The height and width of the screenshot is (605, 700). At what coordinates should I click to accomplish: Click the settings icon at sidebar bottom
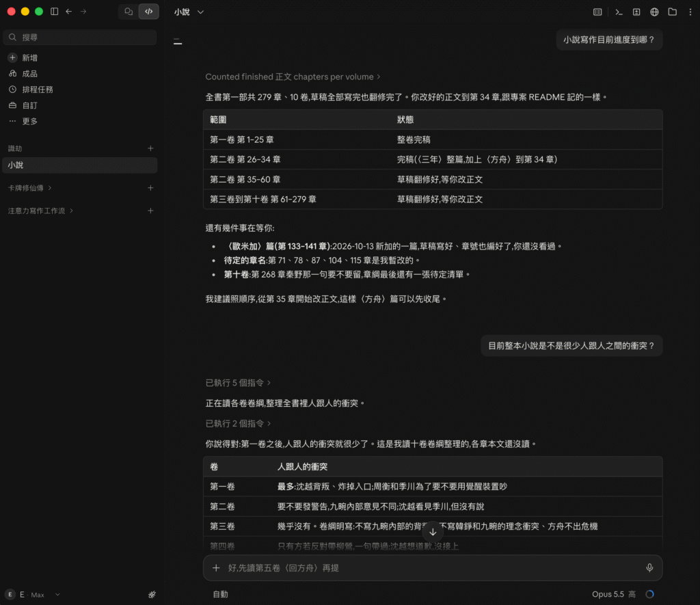coord(152,595)
